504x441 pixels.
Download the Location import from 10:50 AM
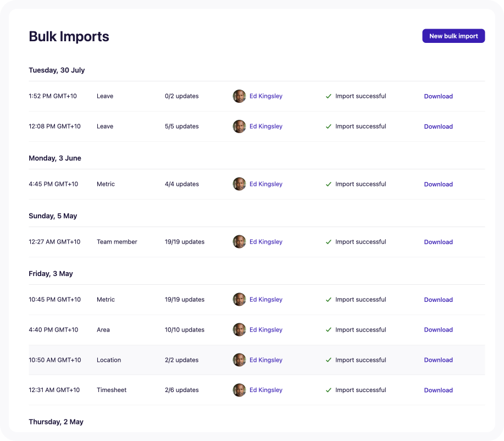point(438,360)
